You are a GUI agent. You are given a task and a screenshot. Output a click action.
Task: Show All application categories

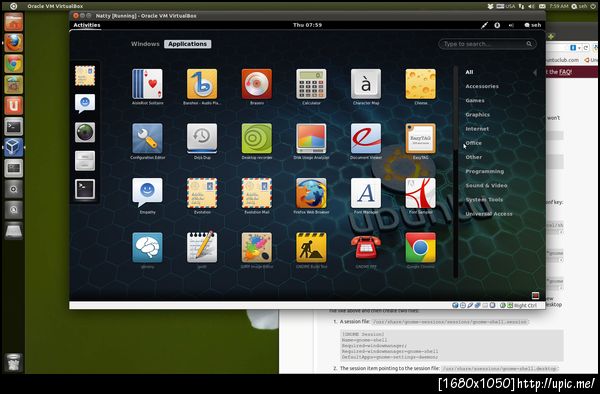pos(469,72)
